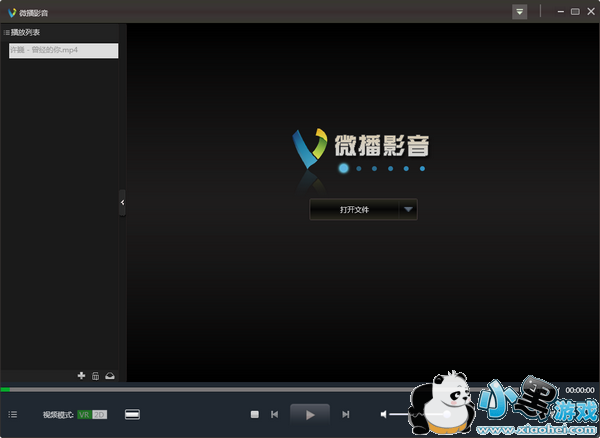
Task: Skip to next track
Action: [x=346, y=414]
